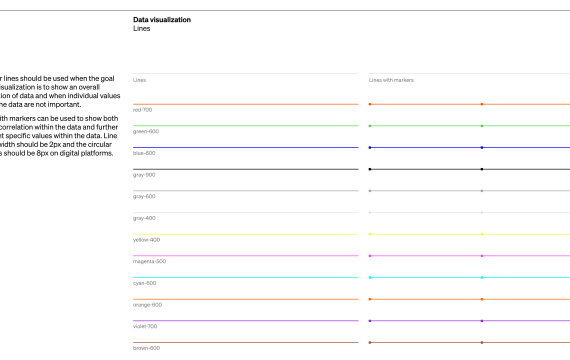Click the leftmost yellow marker dot
This screenshot has height=360, width=570.
pos(370,234)
